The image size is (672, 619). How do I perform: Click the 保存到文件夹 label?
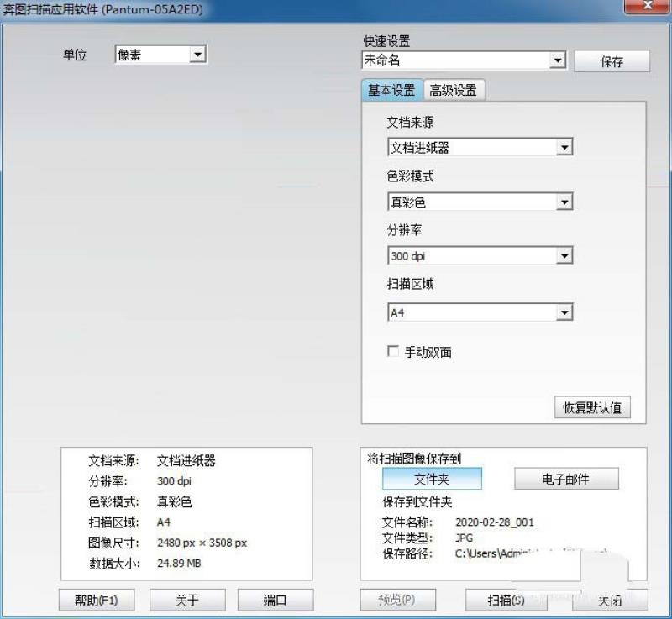[417, 501]
